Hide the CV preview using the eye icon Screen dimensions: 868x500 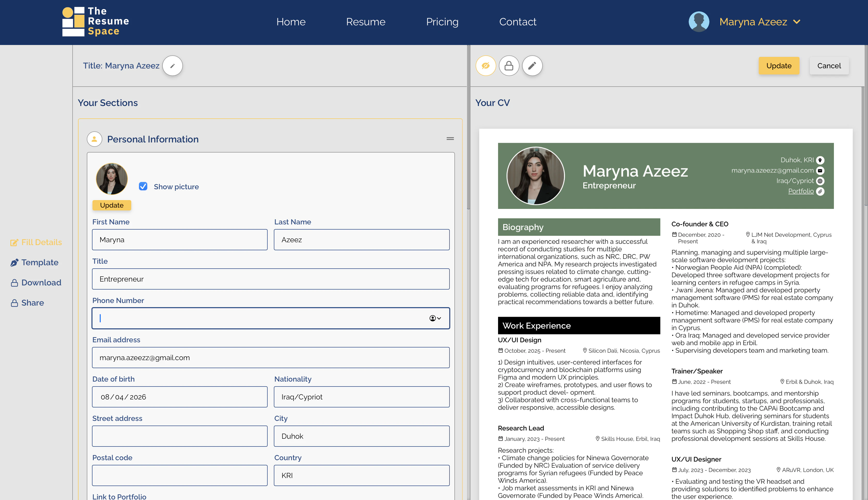(486, 66)
